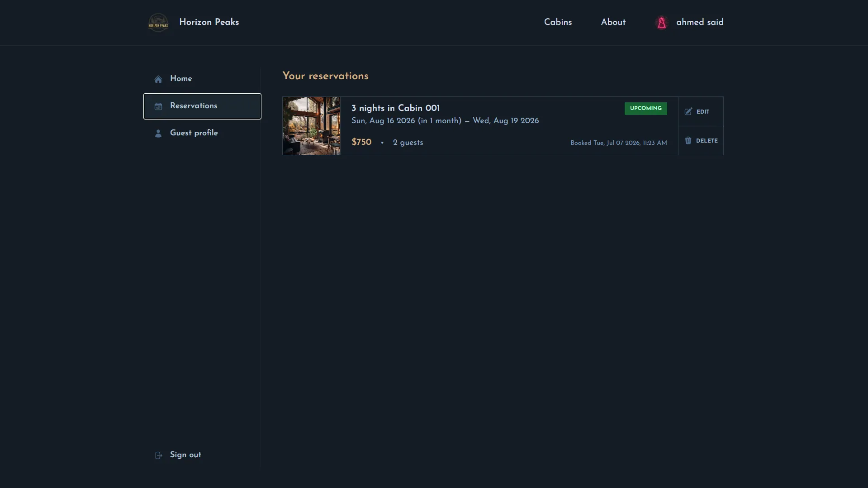Click the '3 nights in Cabin 001' title

[395, 108]
